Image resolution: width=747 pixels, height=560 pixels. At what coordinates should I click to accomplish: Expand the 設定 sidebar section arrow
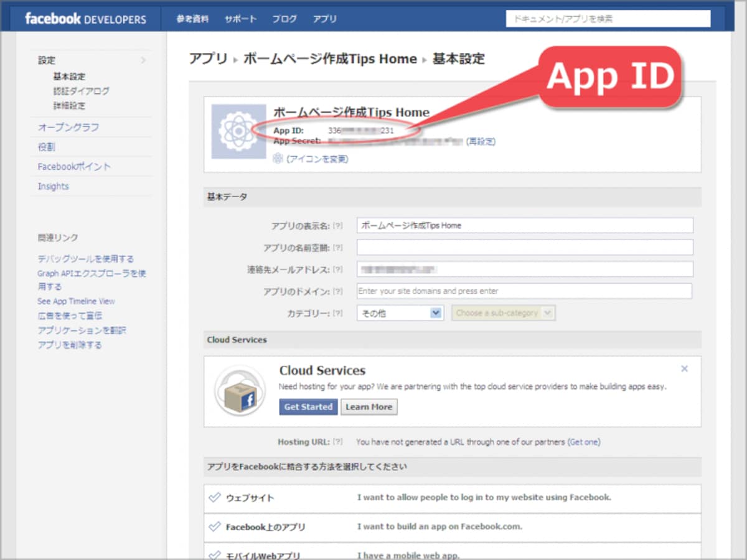(143, 60)
